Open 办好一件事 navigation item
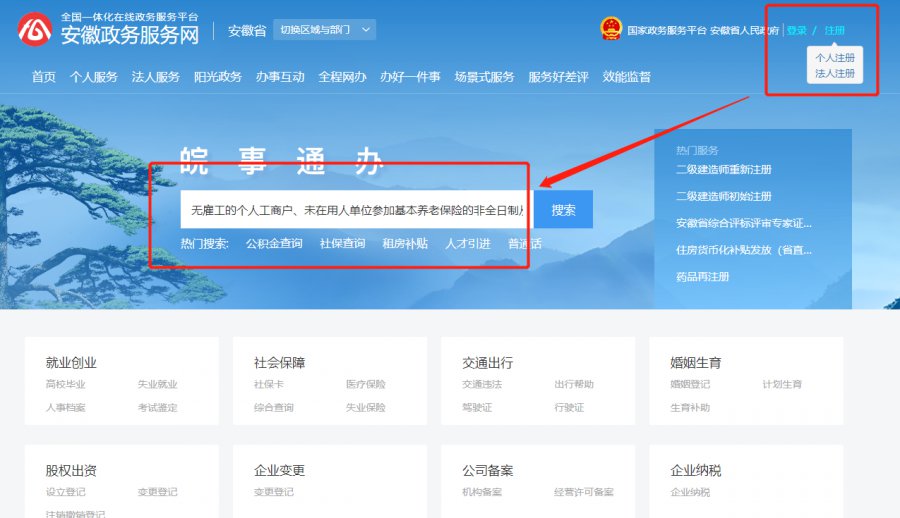This screenshot has width=900, height=518. click(410, 77)
